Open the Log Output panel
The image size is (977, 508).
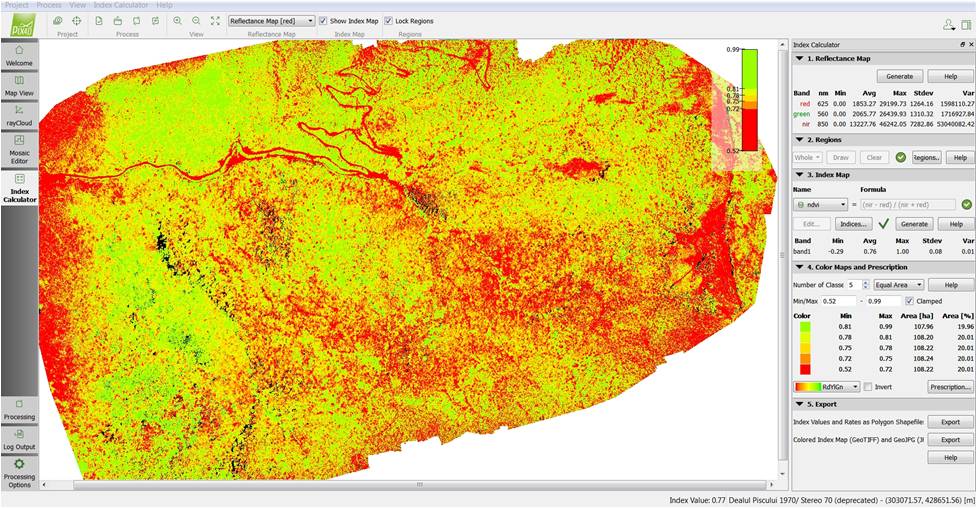19,438
